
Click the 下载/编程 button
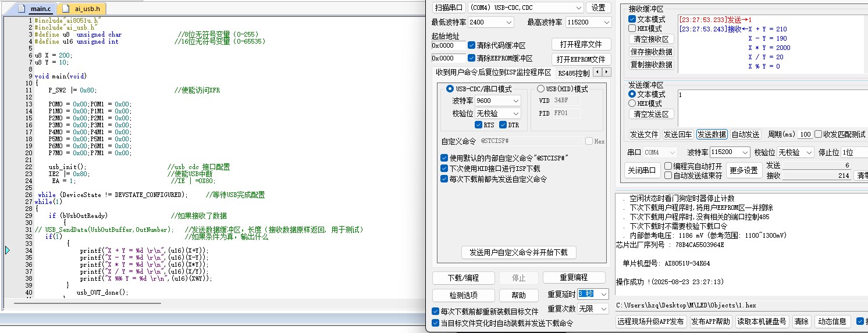(x=463, y=278)
